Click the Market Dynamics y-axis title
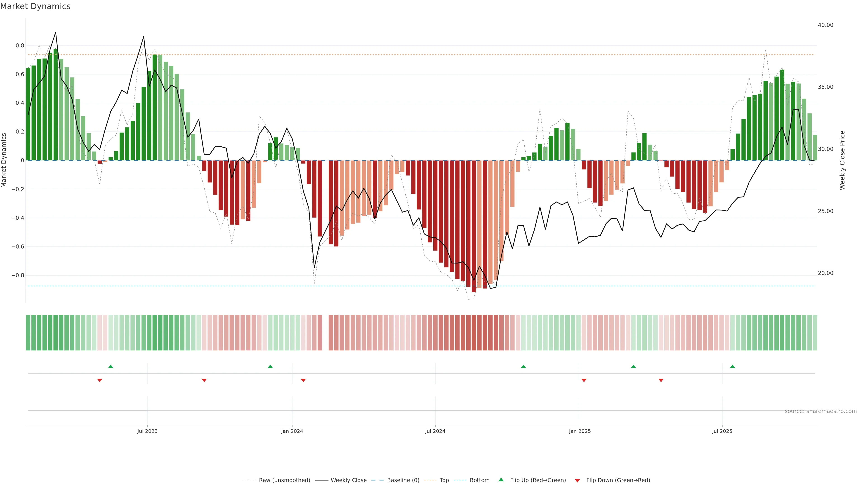Image resolution: width=868 pixels, height=488 pixels. (4, 160)
